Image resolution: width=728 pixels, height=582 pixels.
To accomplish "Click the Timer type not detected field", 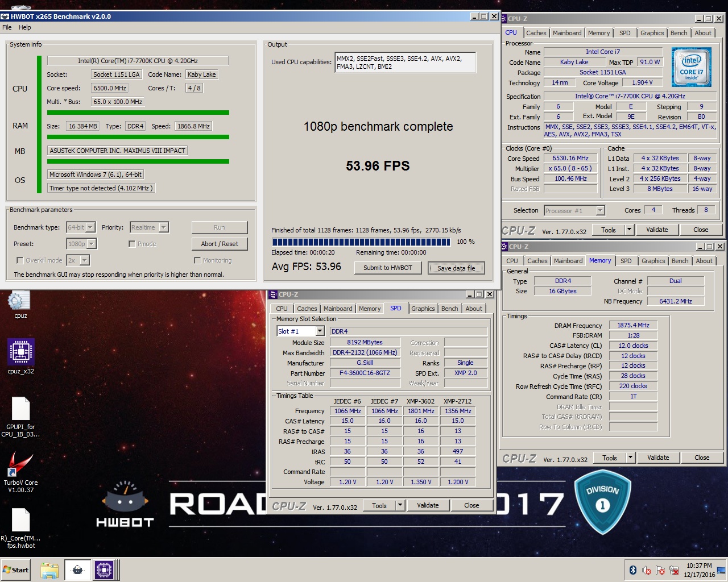I will pyautogui.click(x=101, y=188).
